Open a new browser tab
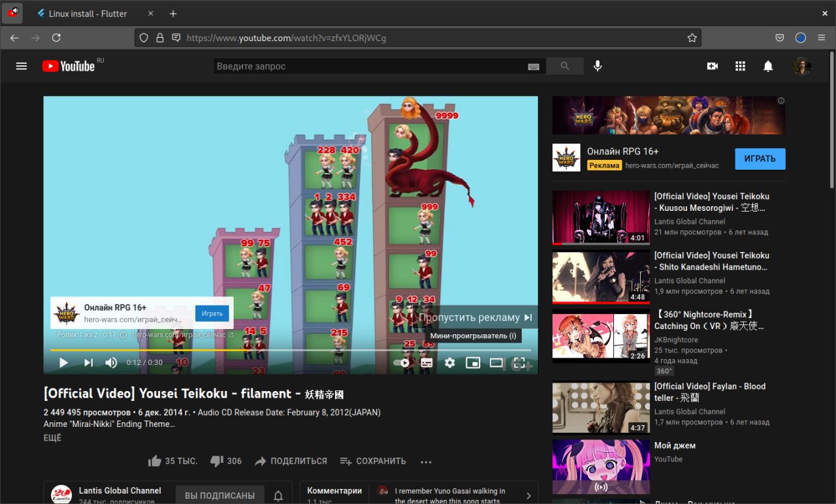 coord(173,14)
